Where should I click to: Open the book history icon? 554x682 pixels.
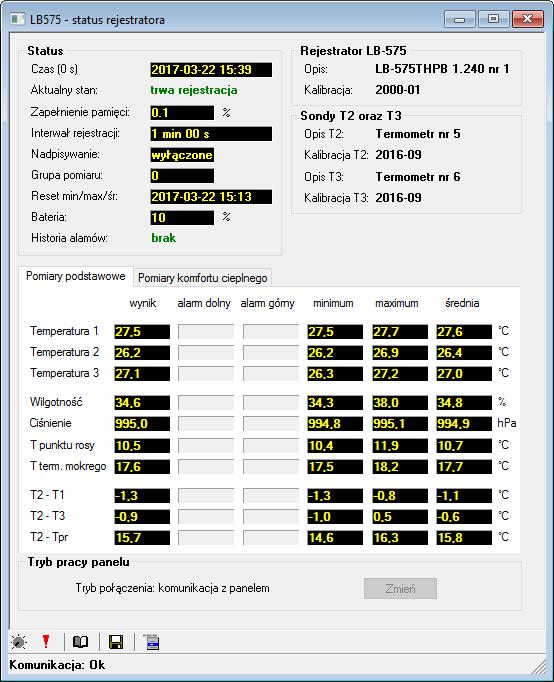(80, 642)
